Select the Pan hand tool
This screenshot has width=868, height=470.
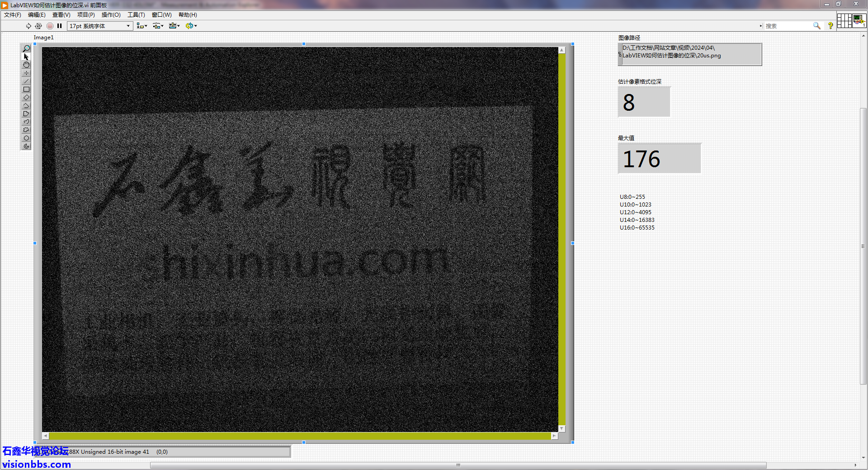pos(26,65)
